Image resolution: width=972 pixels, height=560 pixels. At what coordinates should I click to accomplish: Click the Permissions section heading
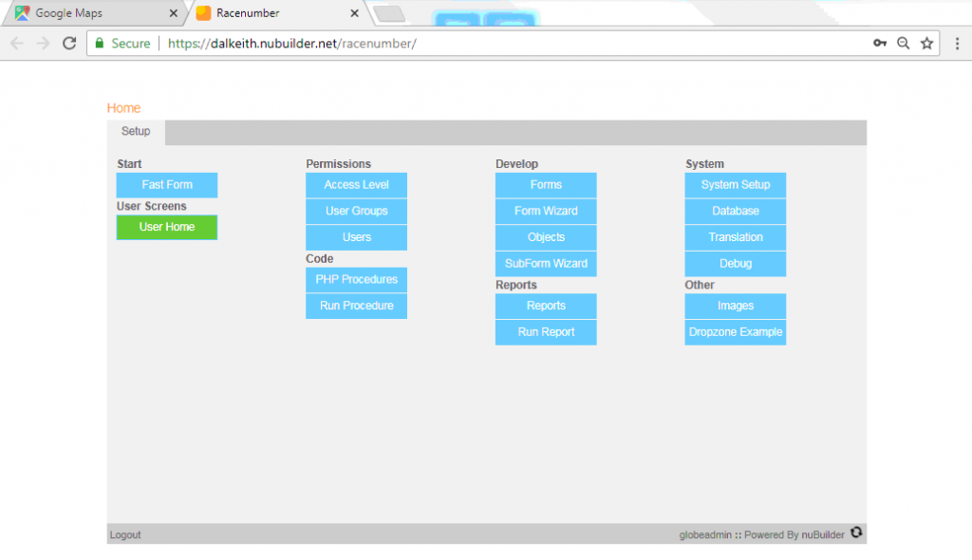coord(339,163)
